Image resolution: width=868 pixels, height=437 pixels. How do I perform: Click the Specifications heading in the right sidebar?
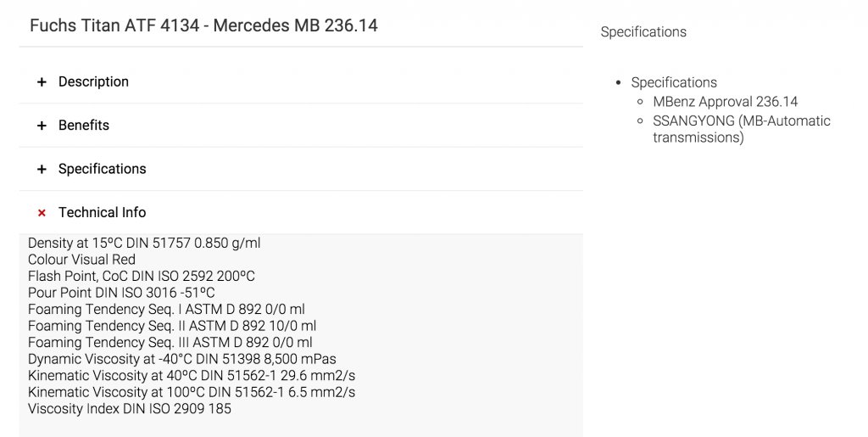643,32
